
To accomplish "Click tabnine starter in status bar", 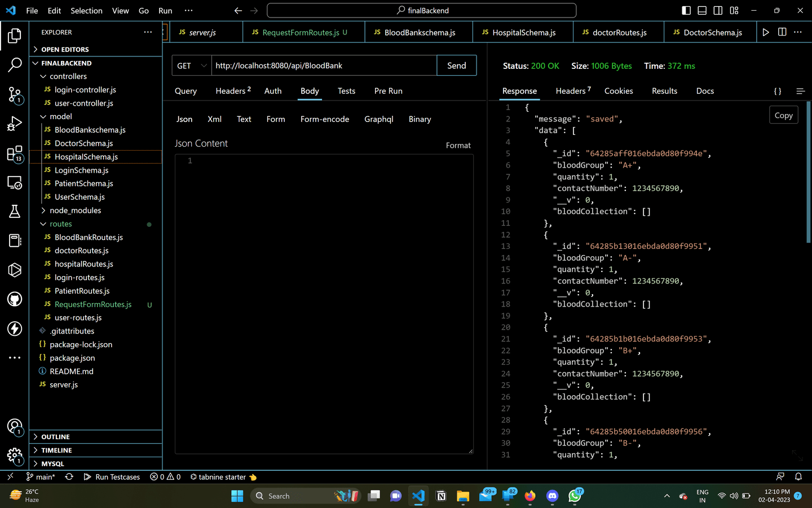I will tap(223, 477).
